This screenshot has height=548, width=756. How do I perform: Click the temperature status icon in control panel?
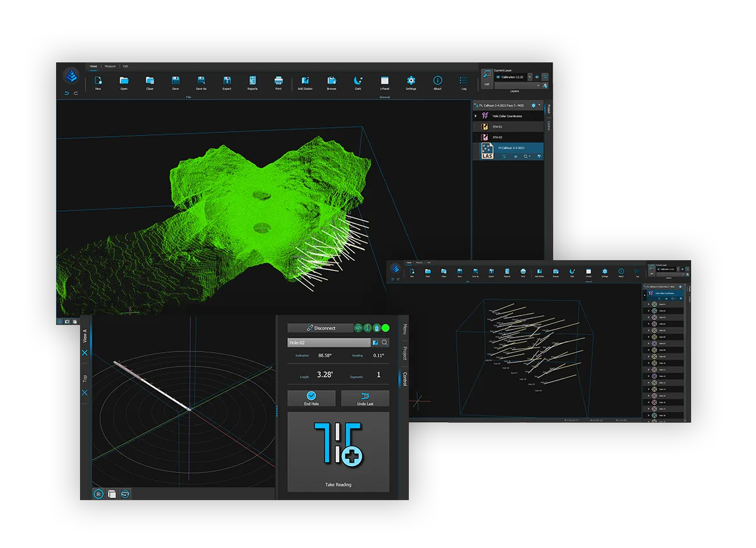367,328
